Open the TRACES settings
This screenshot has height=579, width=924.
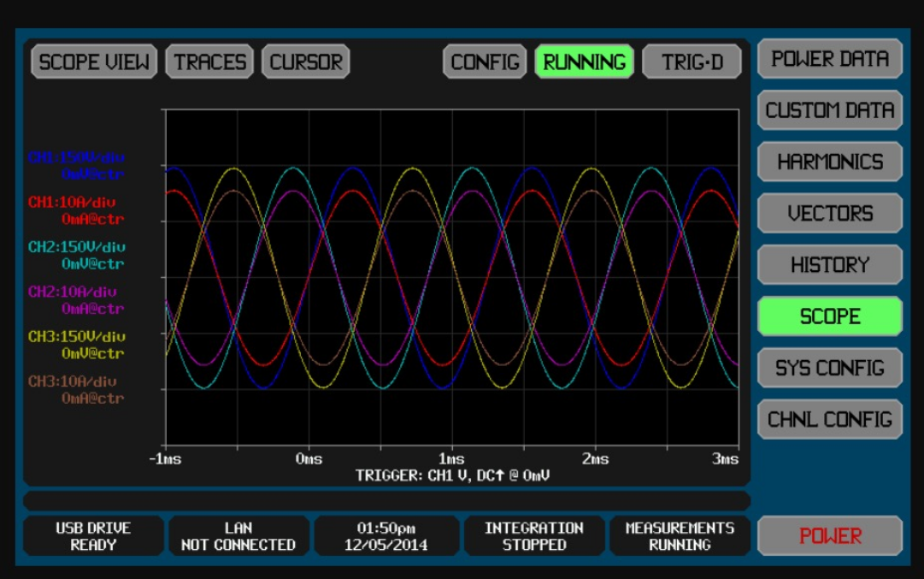pyautogui.click(x=209, y=62)
